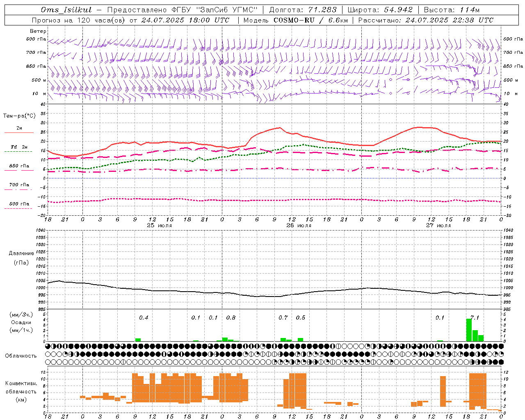This screenshot has width=525, height=420.
Task: Click the "26 июля" date label
Action: point(299,226)
